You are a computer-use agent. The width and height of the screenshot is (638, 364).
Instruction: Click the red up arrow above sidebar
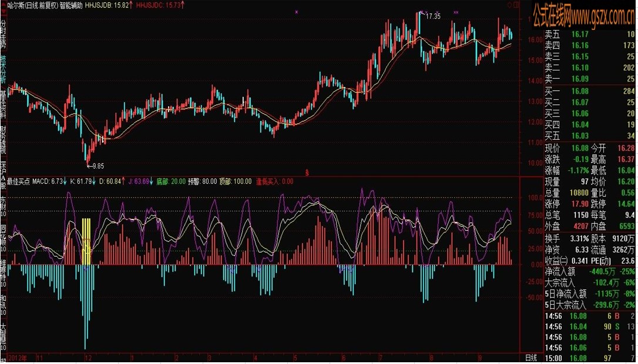point(4,5)
